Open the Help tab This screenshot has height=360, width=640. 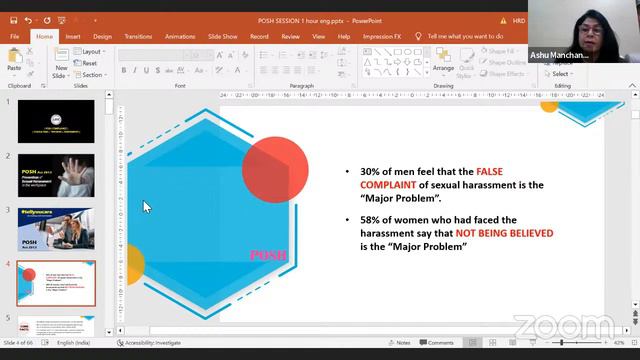click(344, 36)
